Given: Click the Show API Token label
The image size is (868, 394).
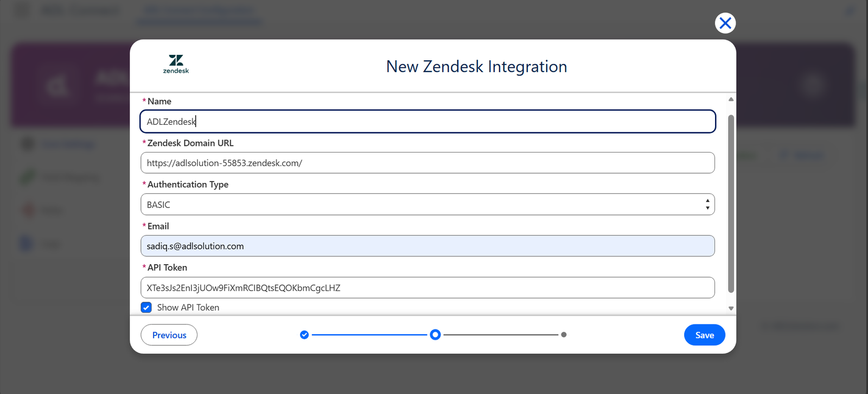Looking at the screenshot, I should coord(188,307).
